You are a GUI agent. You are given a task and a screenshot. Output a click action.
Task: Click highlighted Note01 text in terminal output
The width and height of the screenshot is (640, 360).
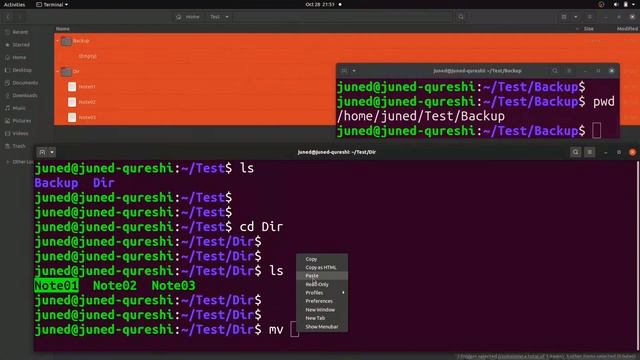point(56,286)
